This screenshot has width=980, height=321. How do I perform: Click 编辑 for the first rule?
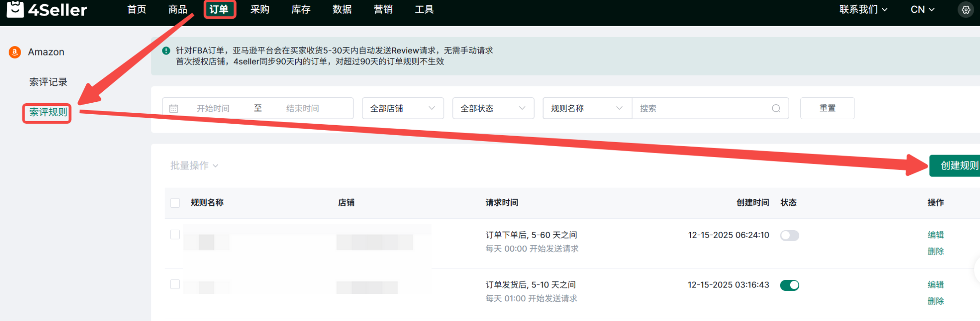click(x=935, y=235)
